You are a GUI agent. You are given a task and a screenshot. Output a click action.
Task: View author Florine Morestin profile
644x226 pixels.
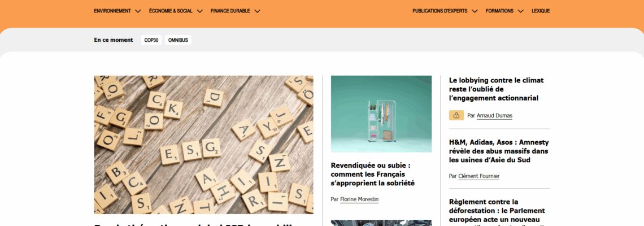[x=359, y=199]
